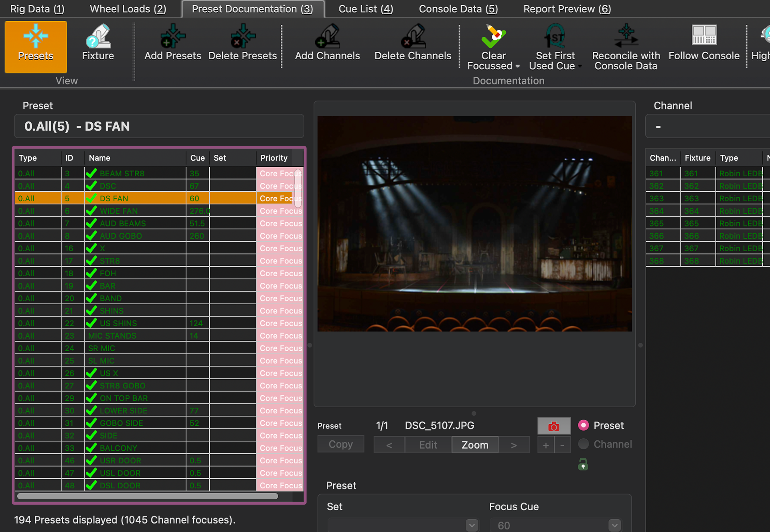Click the preset list horizontal scrollbar

click(148, 496)
